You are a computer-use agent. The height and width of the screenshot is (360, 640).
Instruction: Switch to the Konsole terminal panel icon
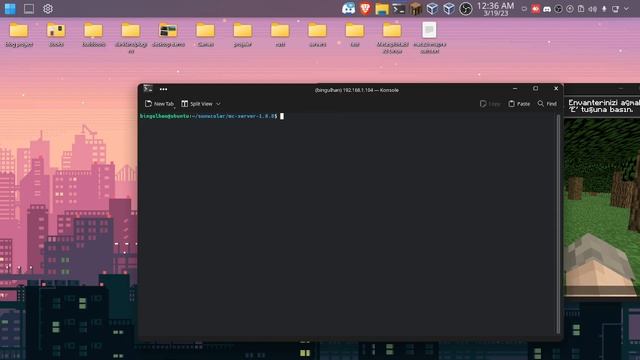click(x=399, y=9)
